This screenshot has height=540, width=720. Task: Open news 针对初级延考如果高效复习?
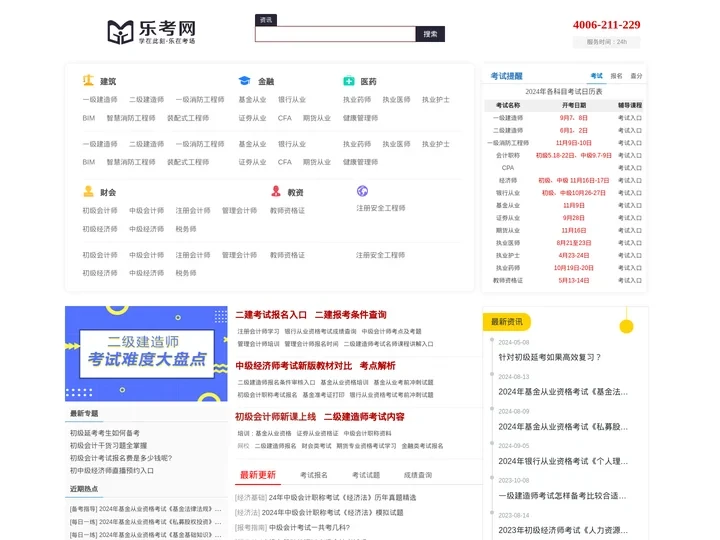click(x=550, y=357)
